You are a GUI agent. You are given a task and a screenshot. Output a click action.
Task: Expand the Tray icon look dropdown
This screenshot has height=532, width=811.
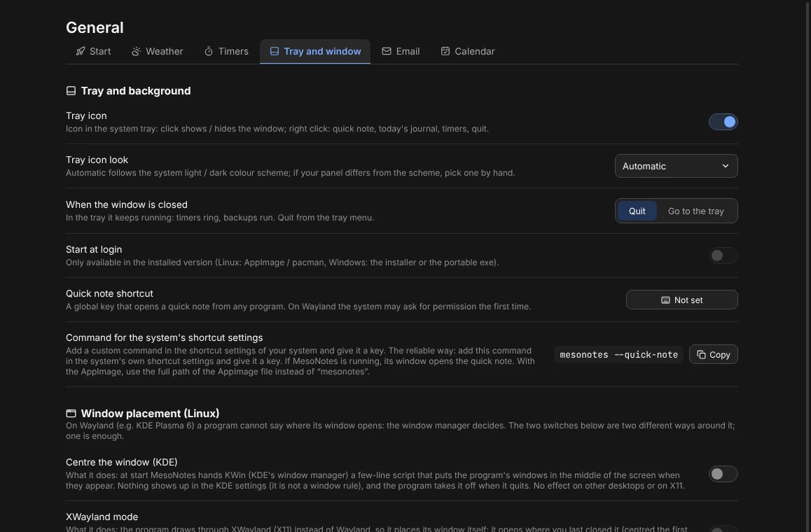click(x=676, y=166)
